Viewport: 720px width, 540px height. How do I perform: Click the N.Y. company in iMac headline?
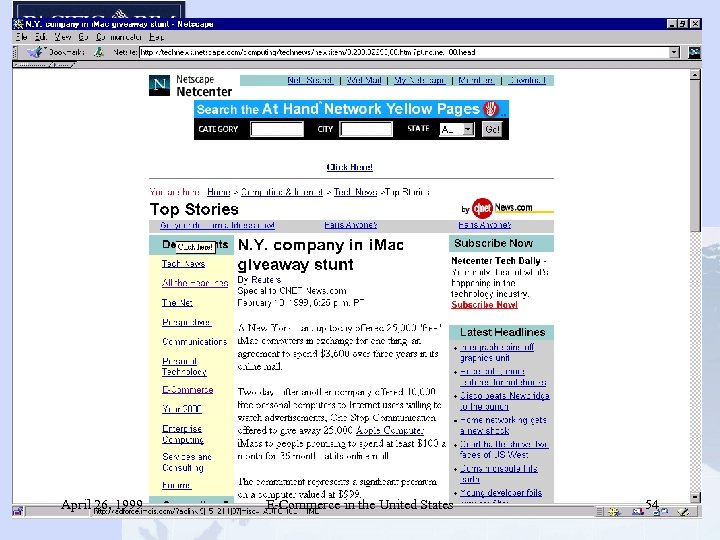pos(321,254)
